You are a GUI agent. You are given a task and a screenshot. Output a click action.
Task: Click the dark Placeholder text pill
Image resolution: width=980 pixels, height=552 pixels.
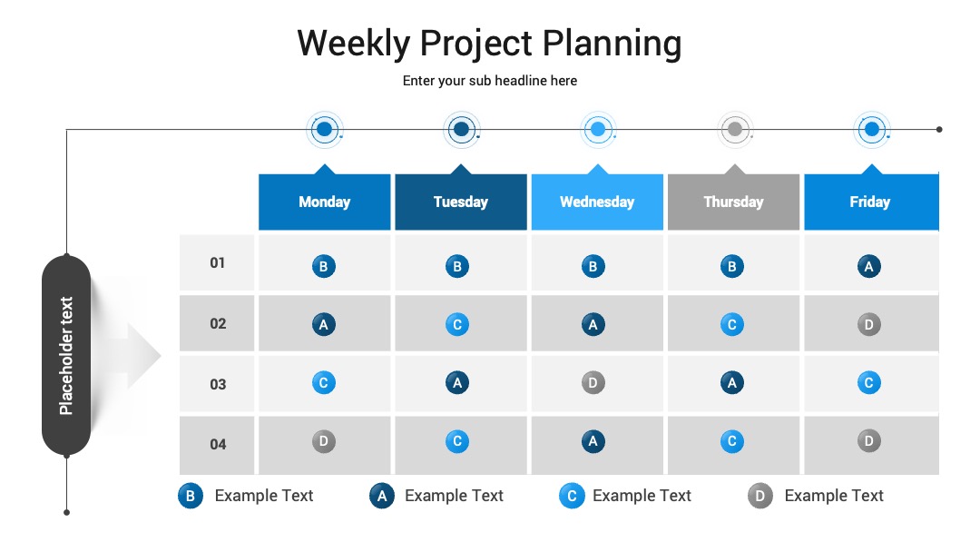[66, 355]
